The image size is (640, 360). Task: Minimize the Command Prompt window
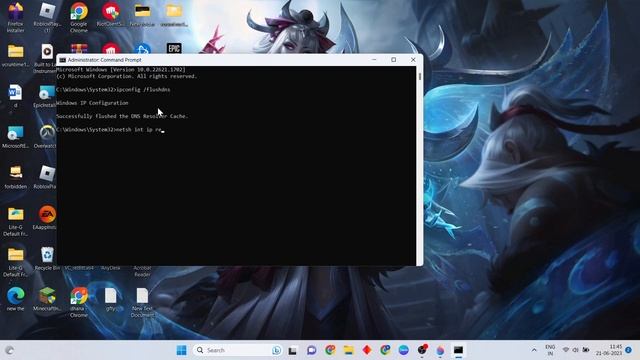click(374, 60)
